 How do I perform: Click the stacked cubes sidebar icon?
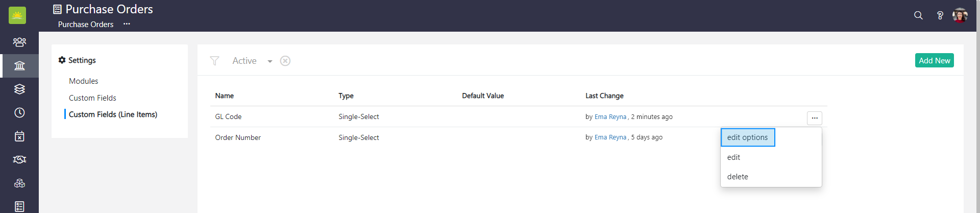19,183
